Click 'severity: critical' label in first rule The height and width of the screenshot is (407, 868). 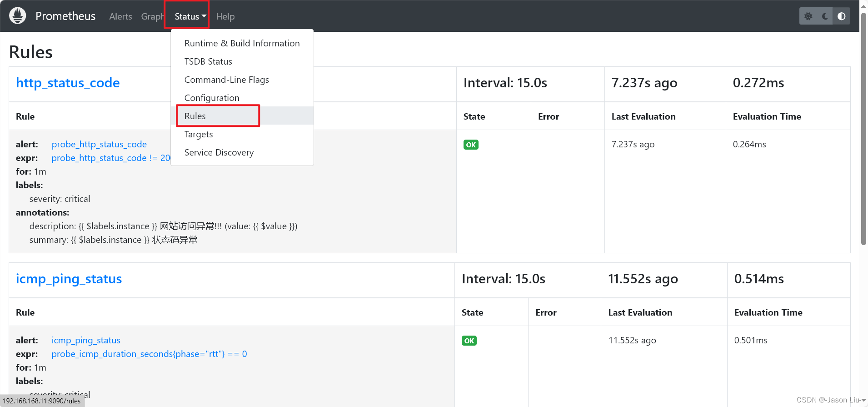(x=60, y=199)
